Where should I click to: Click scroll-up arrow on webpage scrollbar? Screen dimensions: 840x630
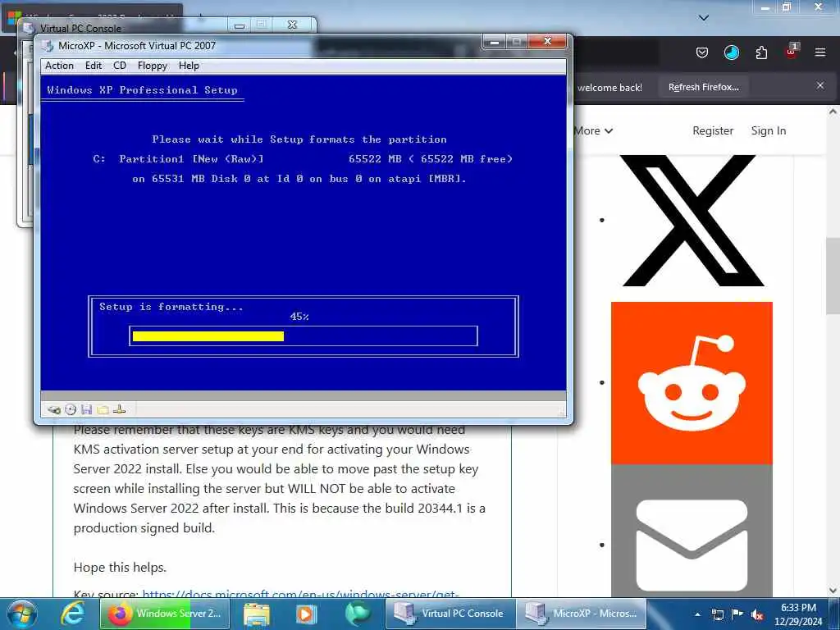pos(833,112)
